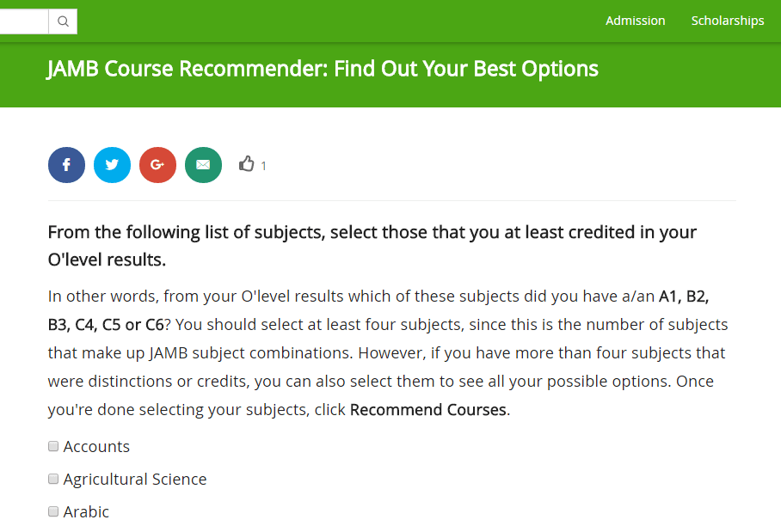Screen dimensions: 781x532
Task: Click the Arabic subject label text
Action: (86, 511)
